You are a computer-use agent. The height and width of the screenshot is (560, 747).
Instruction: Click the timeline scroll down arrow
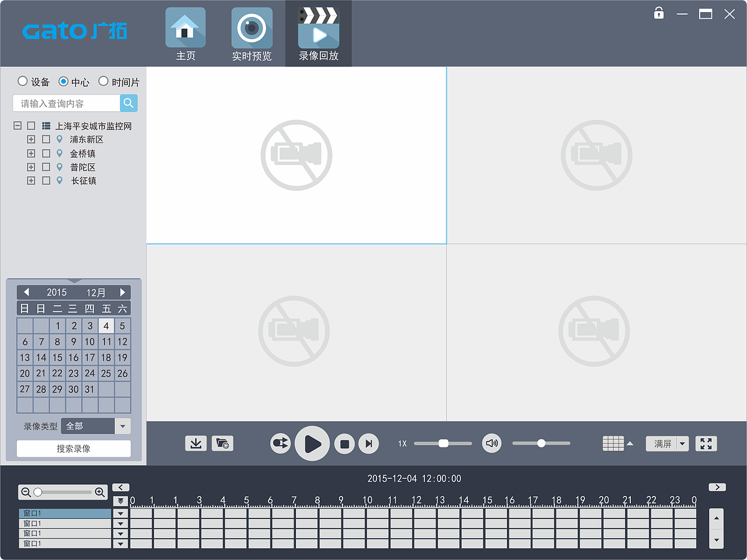click(717, 540)
